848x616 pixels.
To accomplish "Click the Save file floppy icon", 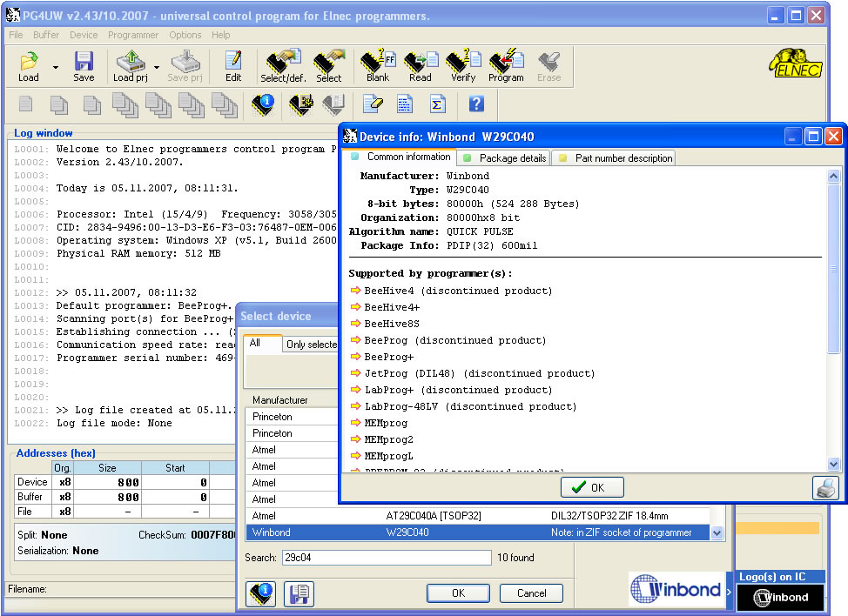I will tap(84, 66).
